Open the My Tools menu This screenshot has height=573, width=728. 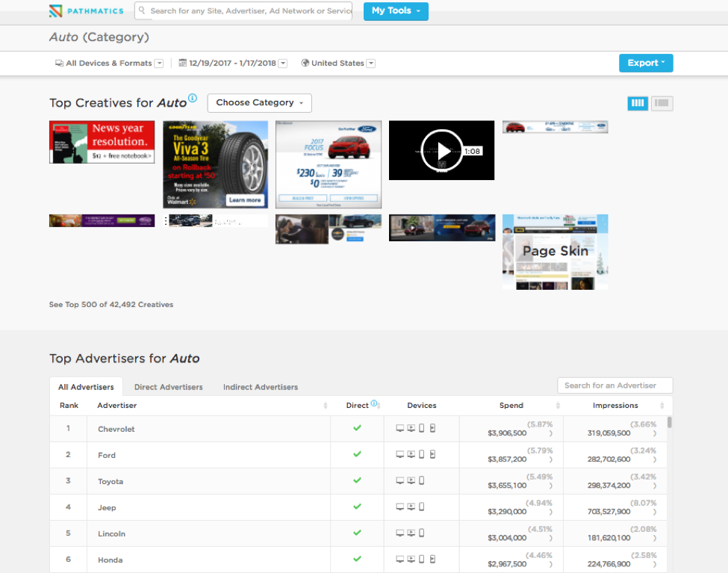[x=396, y=11]
